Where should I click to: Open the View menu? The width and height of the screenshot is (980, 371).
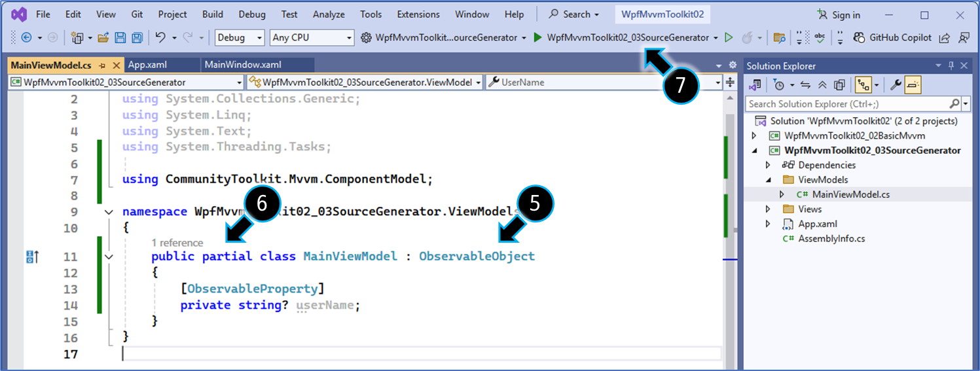point(106,14)
